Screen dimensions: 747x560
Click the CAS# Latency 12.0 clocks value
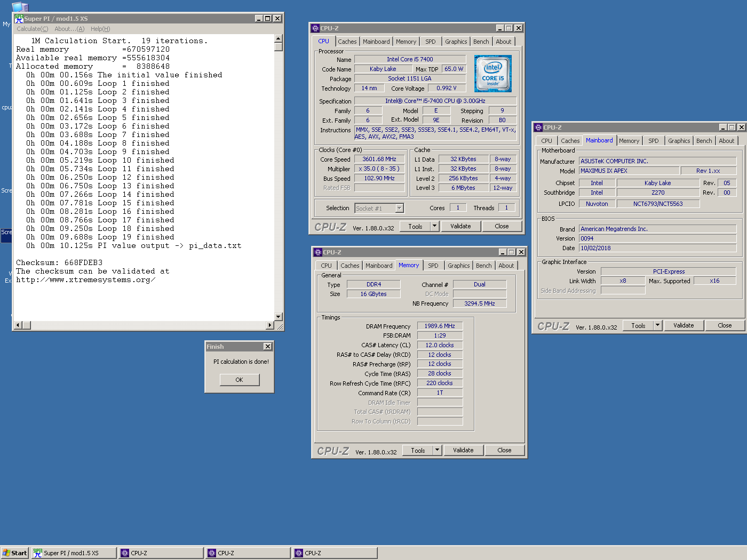pyautogui.click(x=440, y=345)
